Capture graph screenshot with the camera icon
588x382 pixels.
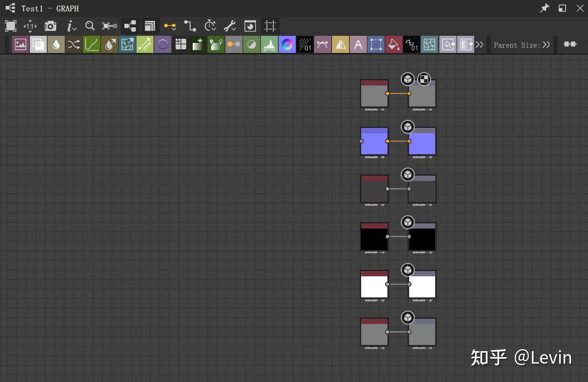point(50,26)
